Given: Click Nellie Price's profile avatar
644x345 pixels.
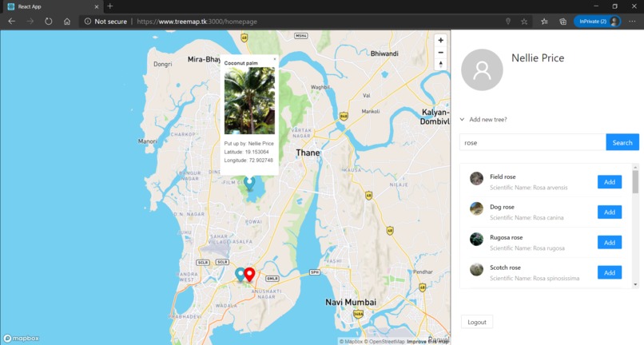Looking at the screenshot, I should (x=482, y=69).
